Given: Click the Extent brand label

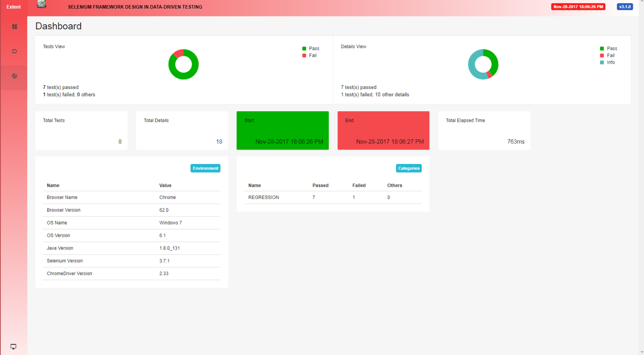Looking at the screenshot, I should tap(14, 7).
